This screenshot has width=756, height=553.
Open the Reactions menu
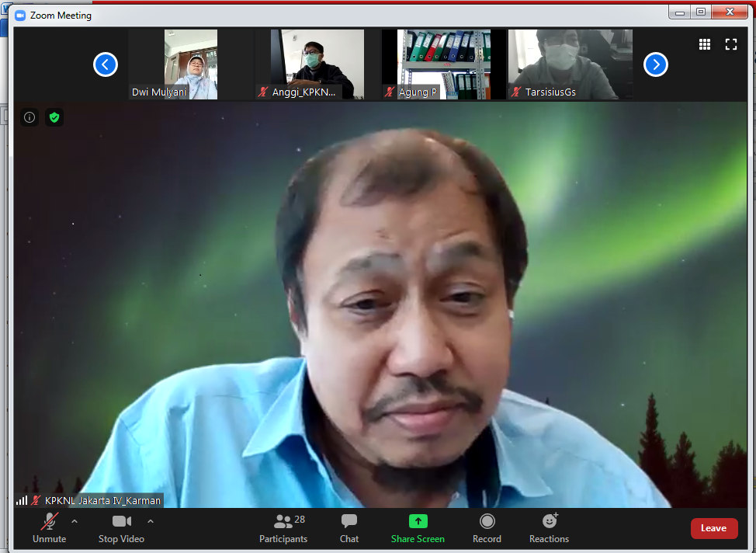click(549, 528)
